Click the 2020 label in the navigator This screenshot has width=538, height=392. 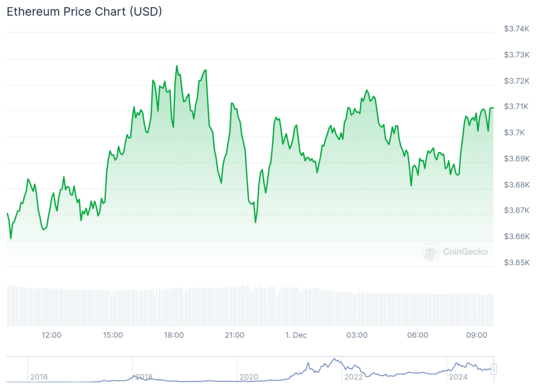[249, 377]
